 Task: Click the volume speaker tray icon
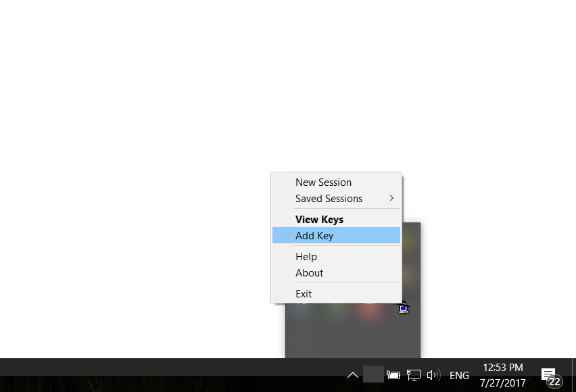point(433,375)
